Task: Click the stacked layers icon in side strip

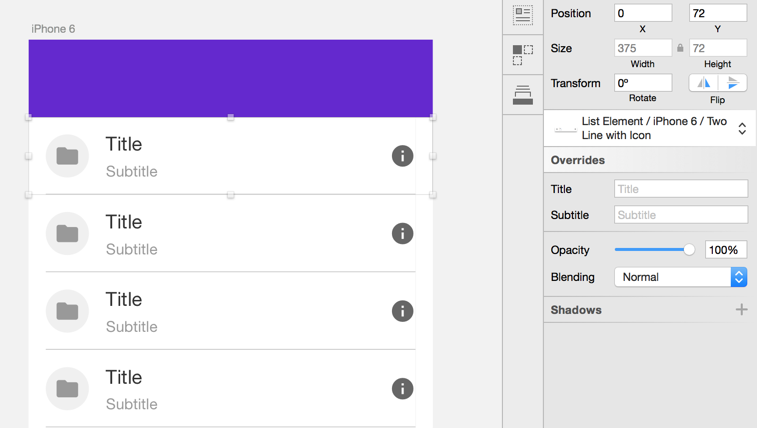Action: (x=522, y=95)
